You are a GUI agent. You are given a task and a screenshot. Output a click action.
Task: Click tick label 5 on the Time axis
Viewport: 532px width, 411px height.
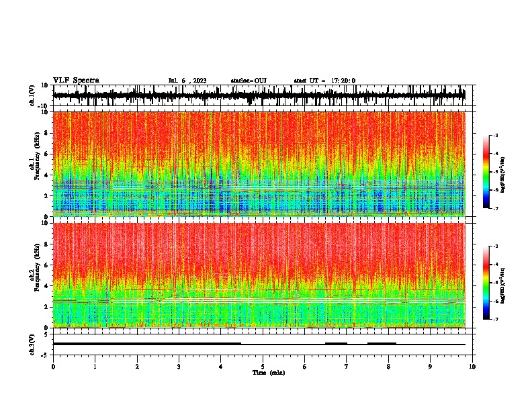(263, 367)
